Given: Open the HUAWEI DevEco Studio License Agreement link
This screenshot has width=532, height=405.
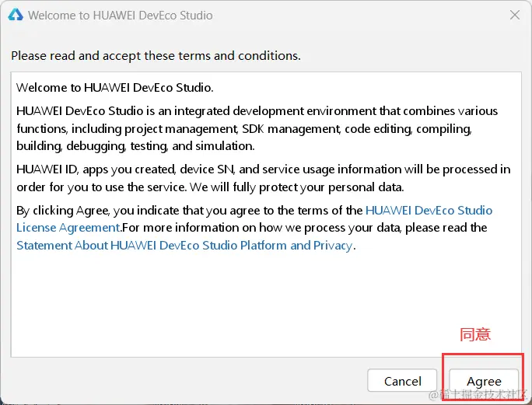Looking at the screenshot, I should [429, 211].
